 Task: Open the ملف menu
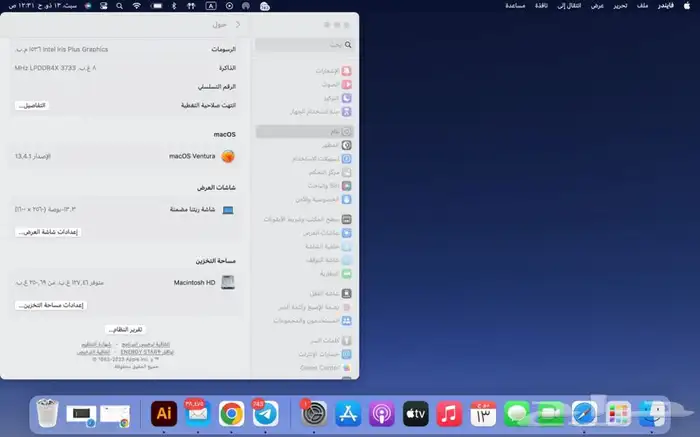point(642,6)
